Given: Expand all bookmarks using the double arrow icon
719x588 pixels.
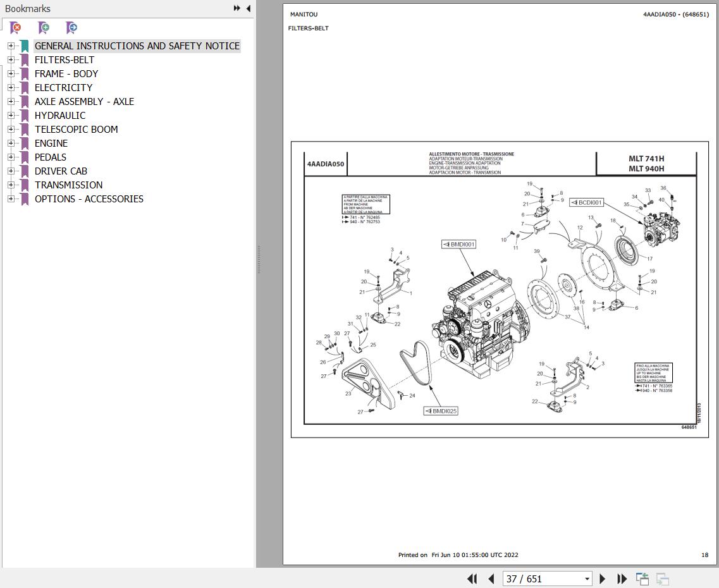Looking at the screenshot, I should (237, 8).
